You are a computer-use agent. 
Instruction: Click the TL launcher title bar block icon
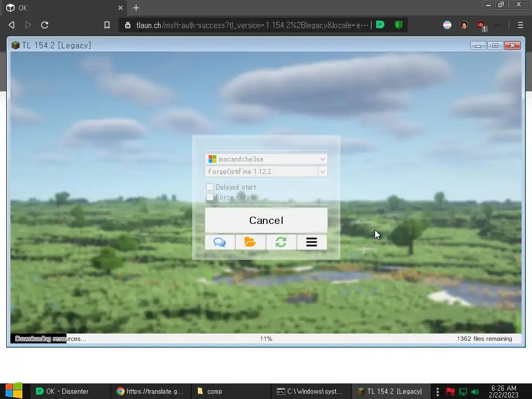coord(16,45)
